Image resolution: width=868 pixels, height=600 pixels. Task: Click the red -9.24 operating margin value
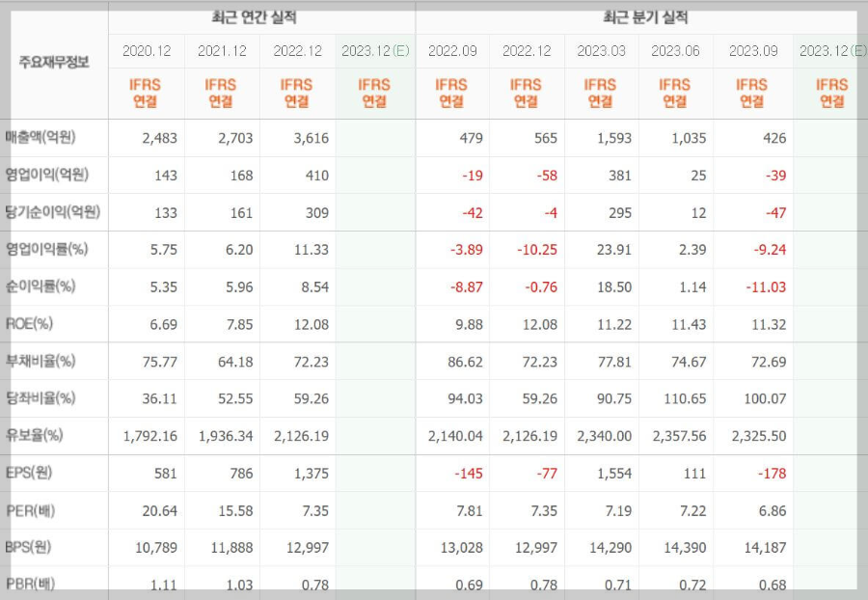click(x=770, y=250)
